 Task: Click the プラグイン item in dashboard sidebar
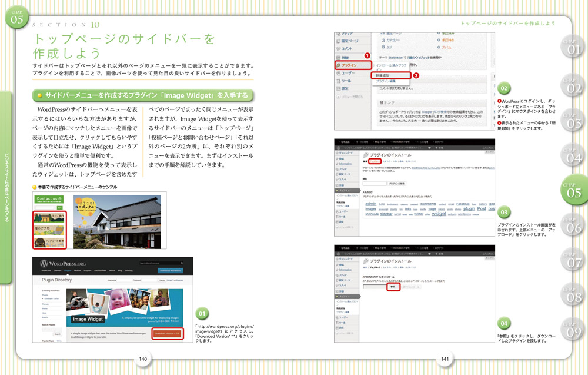pyautogui.click(x=353, y=65)
